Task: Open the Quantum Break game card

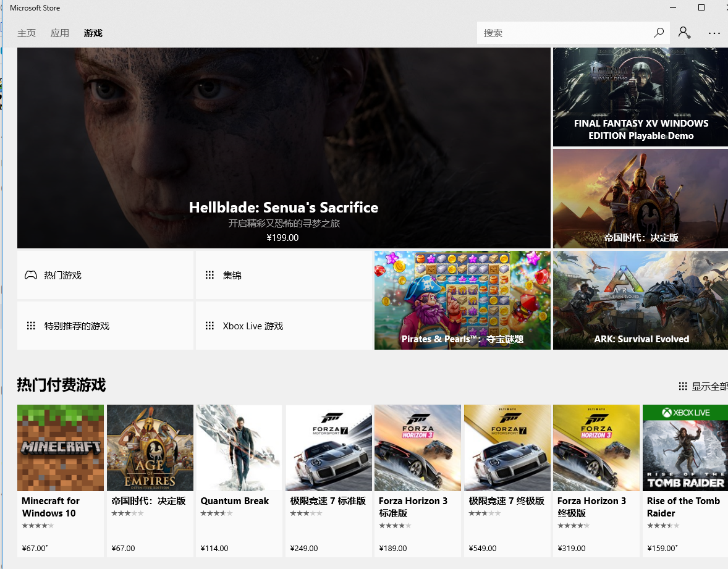Action: coord(239,481)
